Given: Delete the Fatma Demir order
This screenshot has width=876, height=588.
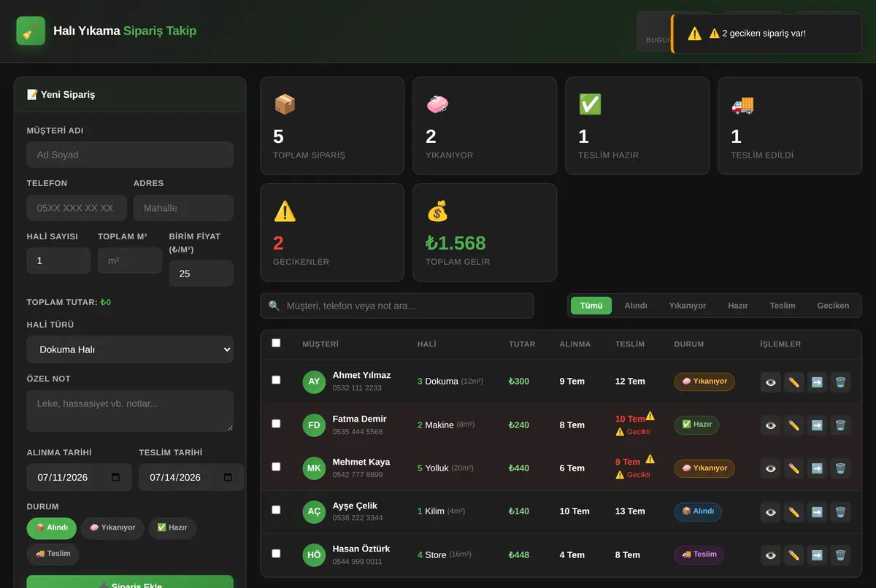Looking at the screenshot, I should tap(840, 425).
